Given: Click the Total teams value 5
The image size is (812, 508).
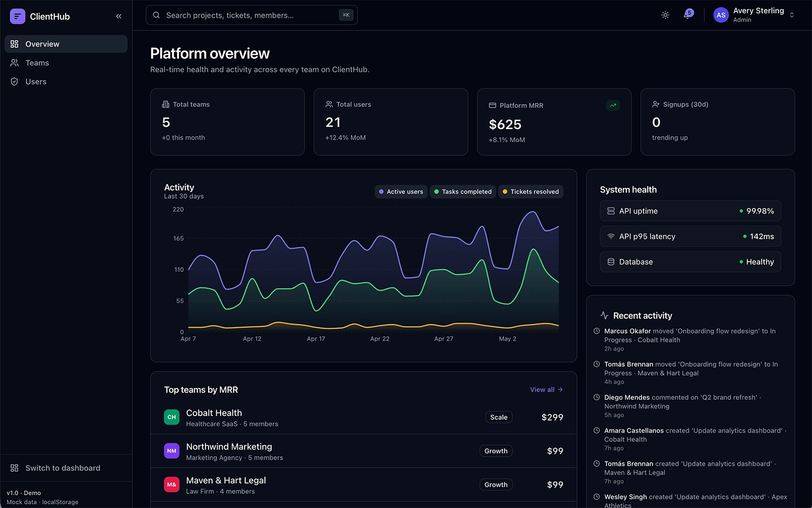Looking at the screenshot, I should pos(166,122).
